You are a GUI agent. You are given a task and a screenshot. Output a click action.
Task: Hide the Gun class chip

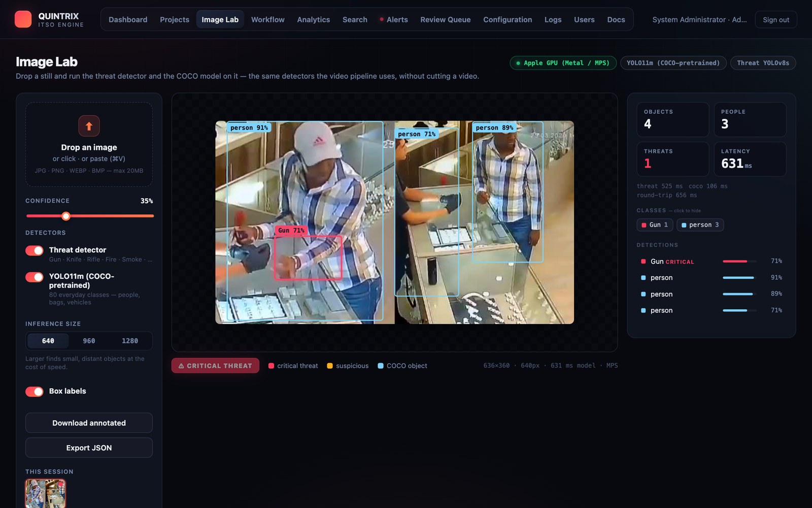pyautogui.click(x=655, y=225)
